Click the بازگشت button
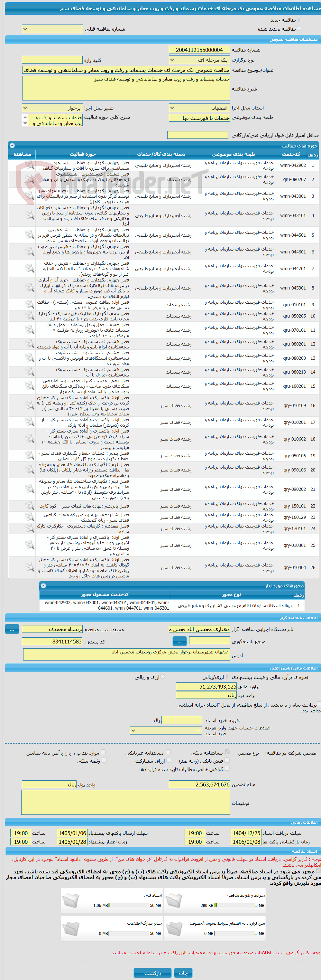Viewport: 321px width, 980px height. (152, 973)
